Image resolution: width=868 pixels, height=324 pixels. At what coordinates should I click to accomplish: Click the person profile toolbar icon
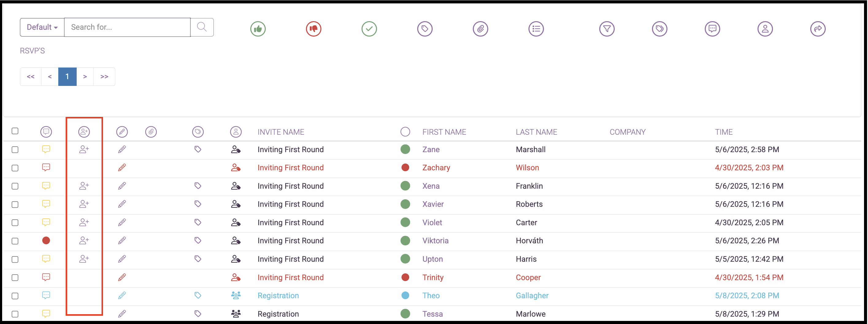tap(765, 29)
